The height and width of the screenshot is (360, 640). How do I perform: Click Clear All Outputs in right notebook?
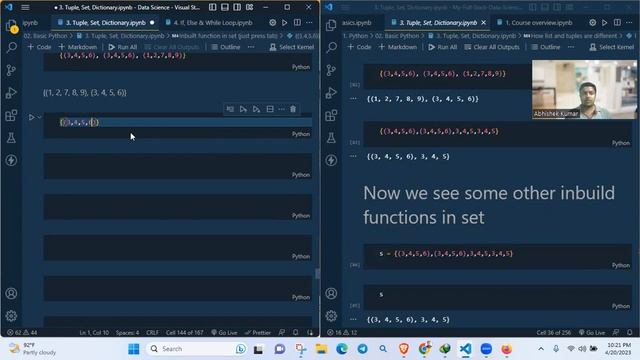click(492, 47)
